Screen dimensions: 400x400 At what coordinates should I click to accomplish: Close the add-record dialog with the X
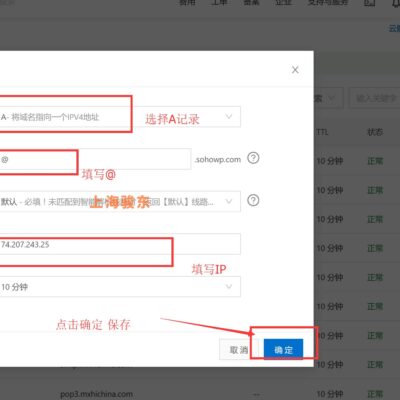click(x=295, y=70)
